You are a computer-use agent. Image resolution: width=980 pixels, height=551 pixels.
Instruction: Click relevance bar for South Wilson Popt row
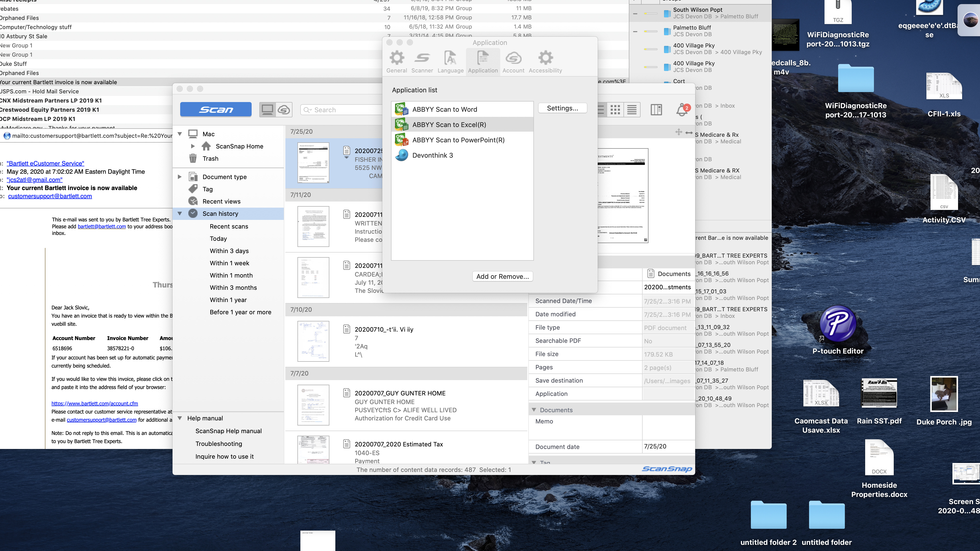click(x=651, y=13)
